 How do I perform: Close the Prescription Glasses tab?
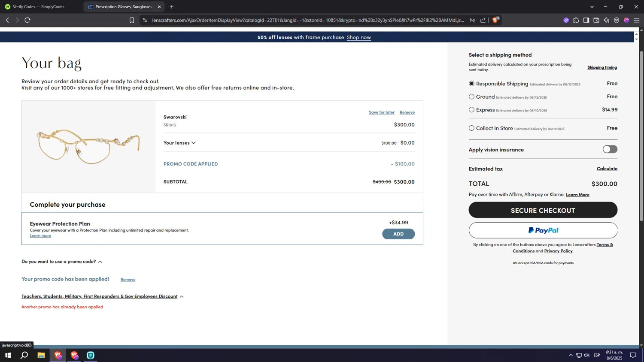click(x=159, y=7)
